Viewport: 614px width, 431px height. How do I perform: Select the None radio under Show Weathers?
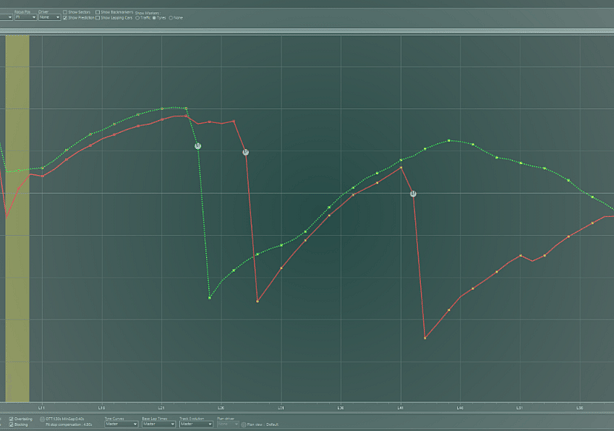(x=172, y=18)
